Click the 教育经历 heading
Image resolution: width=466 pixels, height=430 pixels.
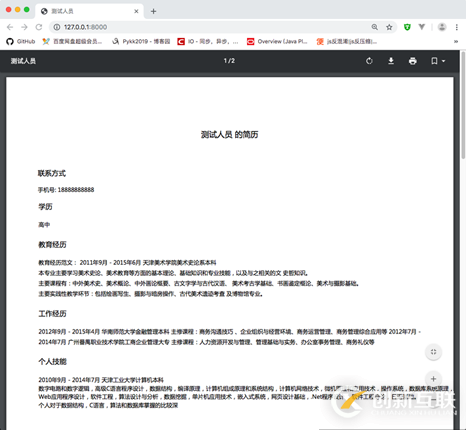(x=52, y=245)
